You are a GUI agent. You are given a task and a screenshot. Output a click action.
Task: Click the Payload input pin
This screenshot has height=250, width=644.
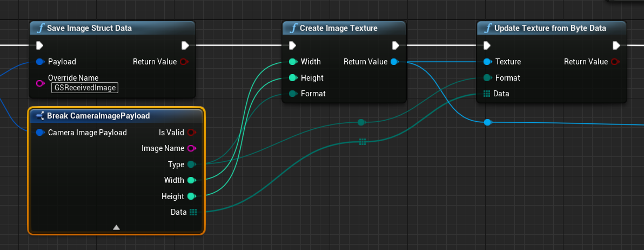click(40, 62)
